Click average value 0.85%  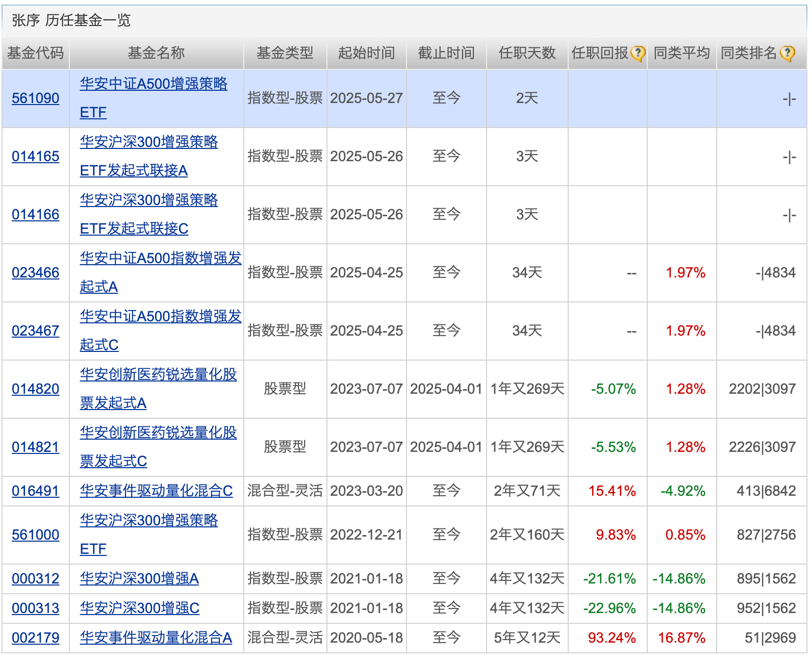(686, 535)
